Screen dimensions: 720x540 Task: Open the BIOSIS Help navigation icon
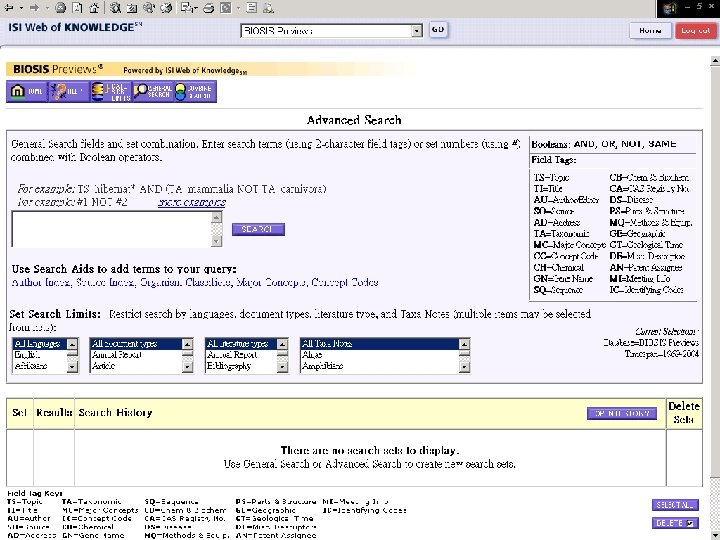(69, 91)
